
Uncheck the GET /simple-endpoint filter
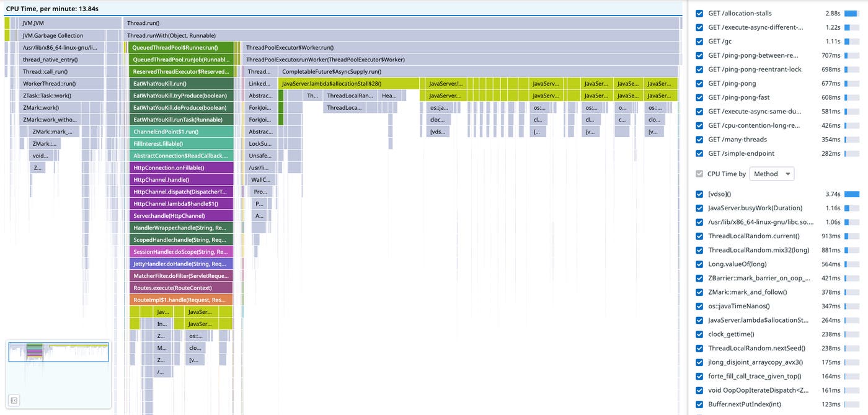coord(699,153)
